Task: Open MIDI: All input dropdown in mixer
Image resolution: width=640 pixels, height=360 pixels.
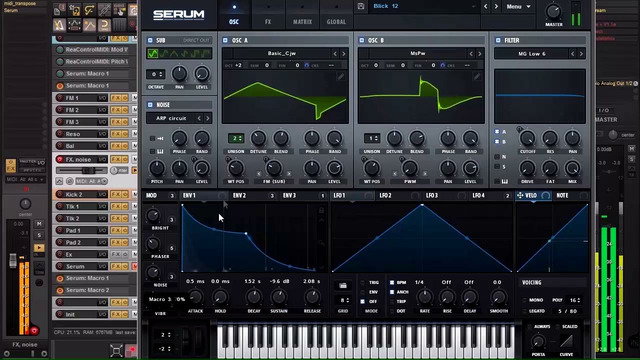Action: pyautogui.click(x=25, y=180)
